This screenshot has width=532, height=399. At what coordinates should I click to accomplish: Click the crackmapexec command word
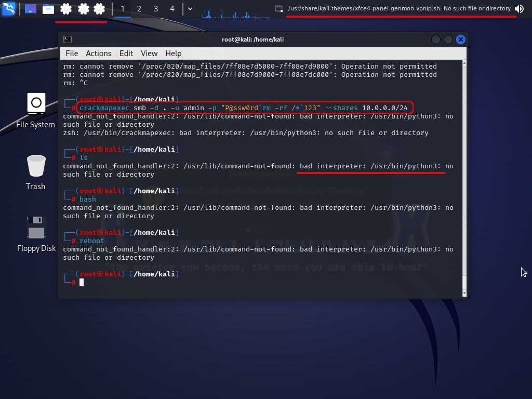(104, 108)
